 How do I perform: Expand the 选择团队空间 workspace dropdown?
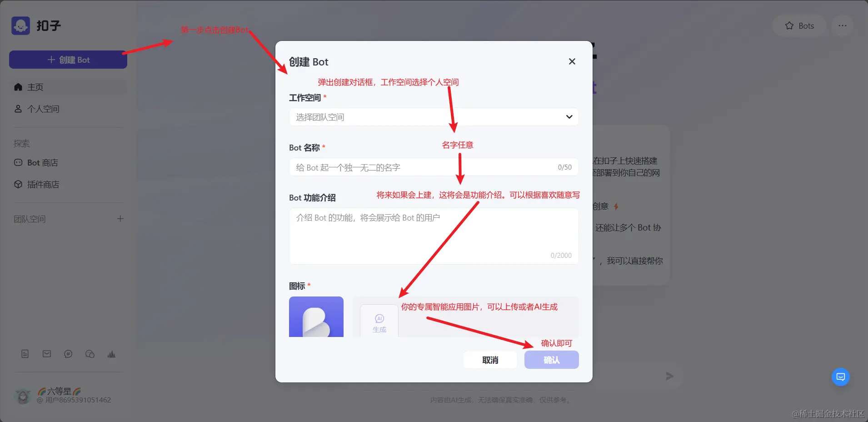[x=434, y=117]
